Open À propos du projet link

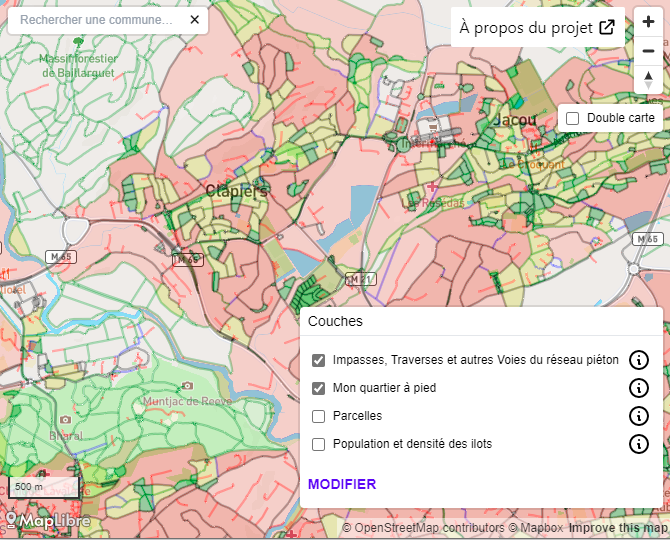click(x=537, y=28)
